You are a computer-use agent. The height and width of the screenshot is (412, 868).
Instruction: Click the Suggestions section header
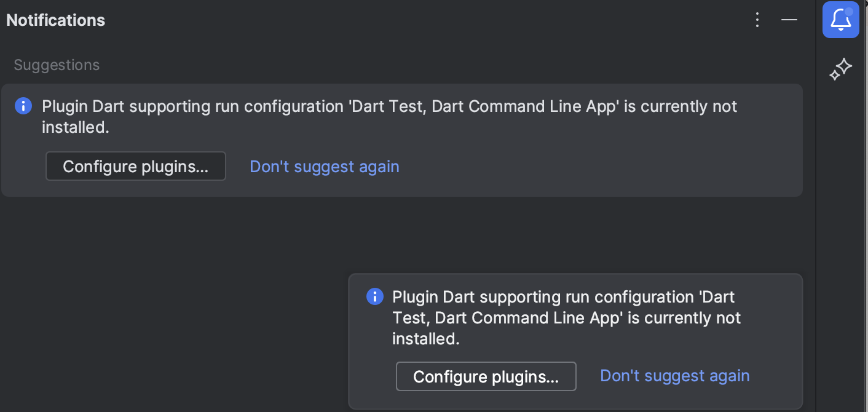[x=56, y=65]
